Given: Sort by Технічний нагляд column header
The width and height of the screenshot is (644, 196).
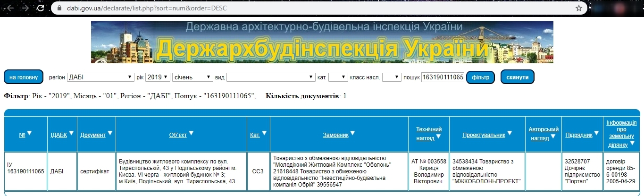Looking at the screenshot, I should [429, 133].
